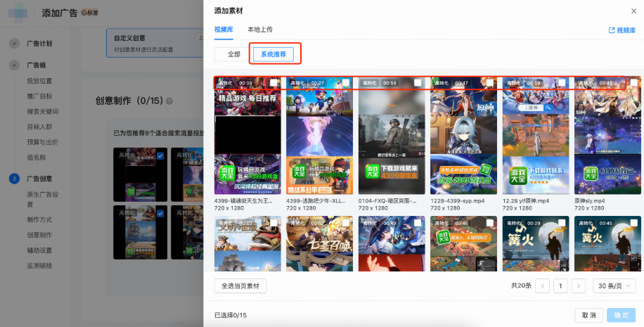Switch to the 本地上传 tab
This screenshot has width=644, height=327.
[260, 30]
